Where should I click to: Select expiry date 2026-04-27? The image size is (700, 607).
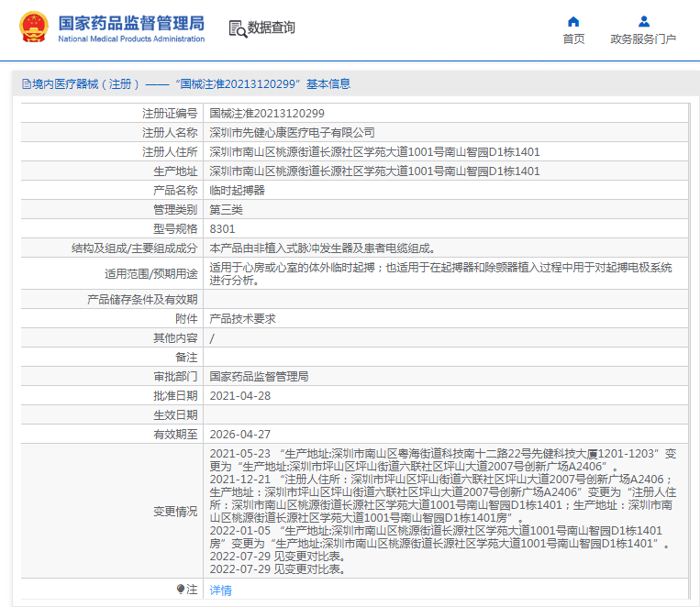click(x=240, y=434)
